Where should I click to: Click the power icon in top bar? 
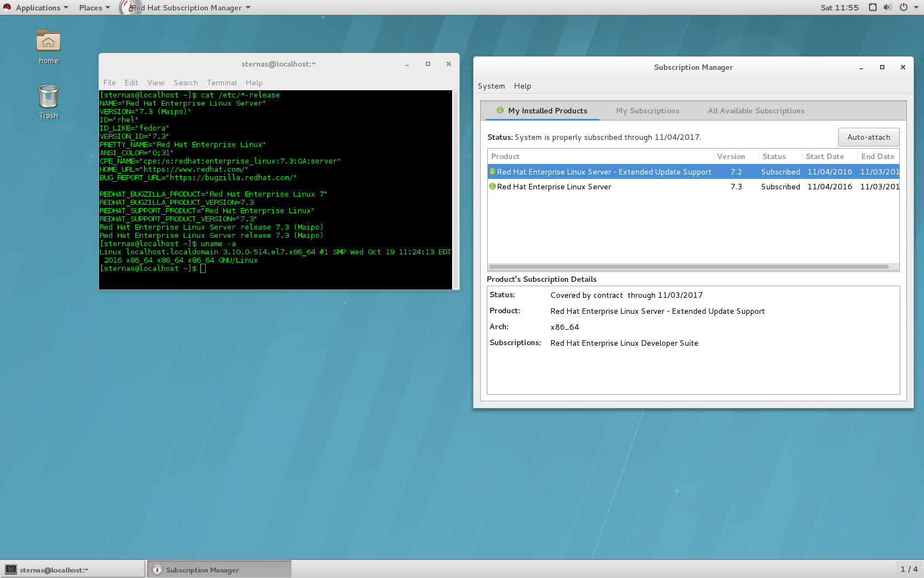pos(903,7)
